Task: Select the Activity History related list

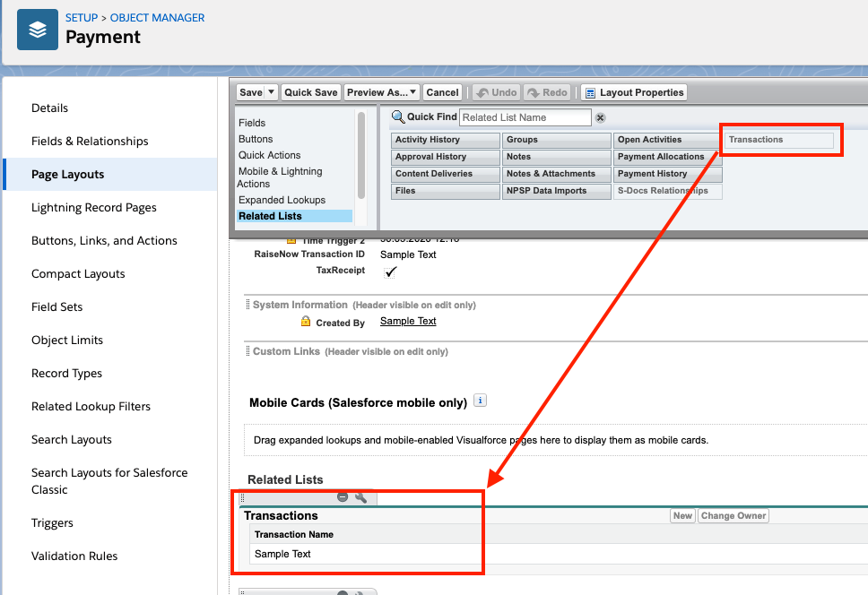Action: [x=445, y=140]
